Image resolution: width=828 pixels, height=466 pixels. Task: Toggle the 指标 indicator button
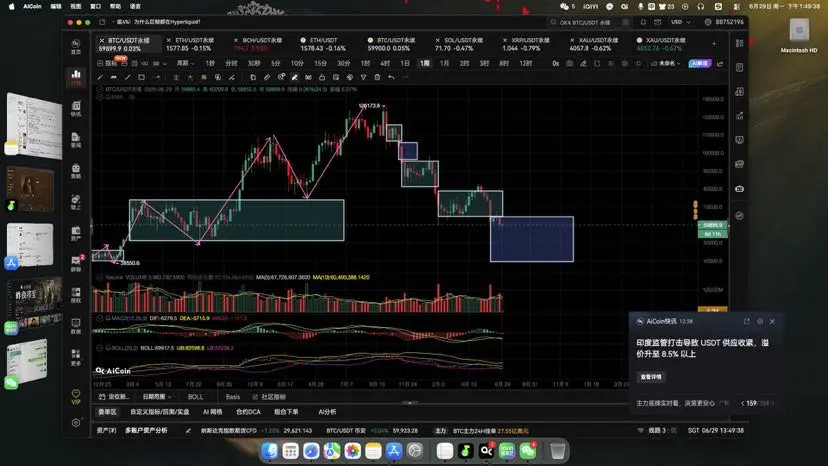pos(107,63)
